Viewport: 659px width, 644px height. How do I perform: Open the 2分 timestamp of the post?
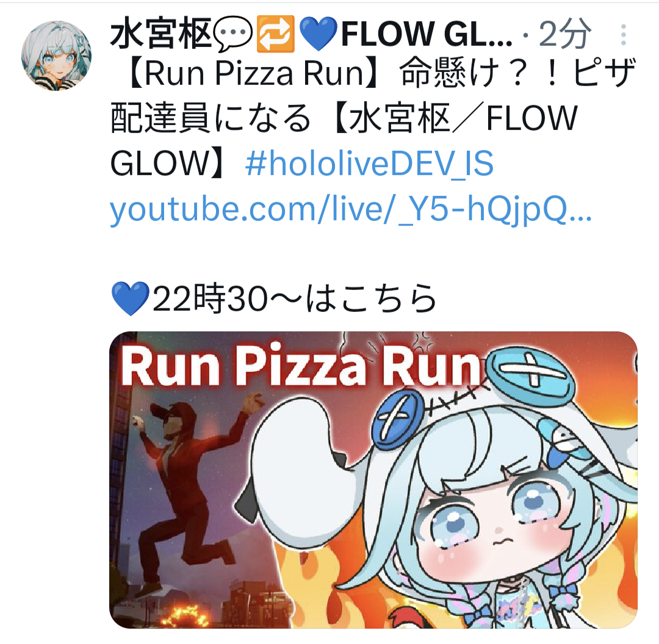pyautogui.click(x=565, y=34)
